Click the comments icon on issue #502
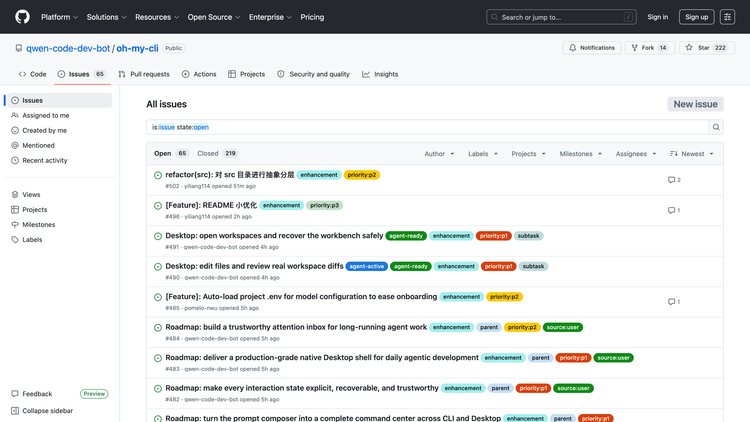Screen dimensions: 750x422 [672, 180]
